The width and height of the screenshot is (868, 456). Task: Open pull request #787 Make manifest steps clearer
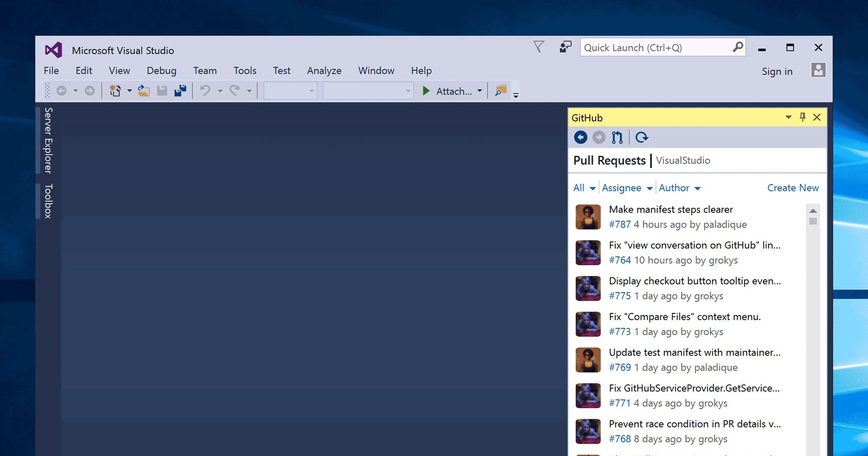[x=671, y=209]
